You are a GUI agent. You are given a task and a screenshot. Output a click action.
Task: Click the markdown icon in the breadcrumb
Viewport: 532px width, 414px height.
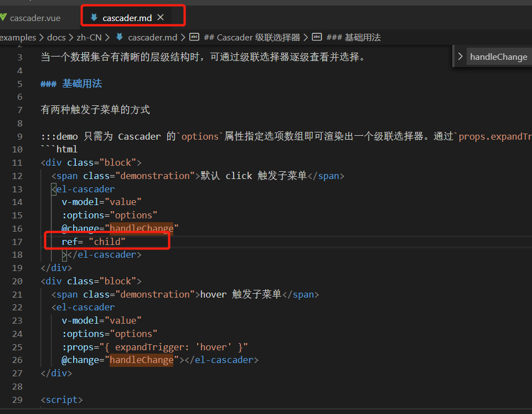click(x=120, y=37)
